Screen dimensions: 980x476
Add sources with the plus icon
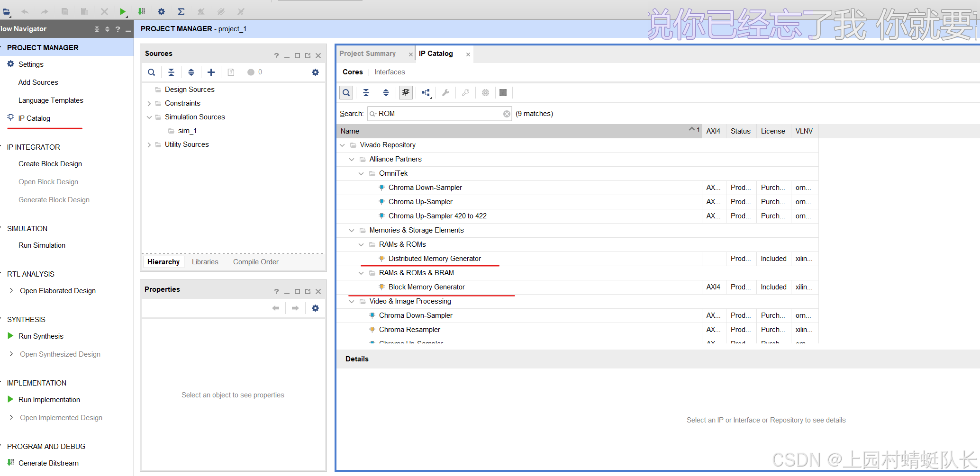click(x=211, y=72)
